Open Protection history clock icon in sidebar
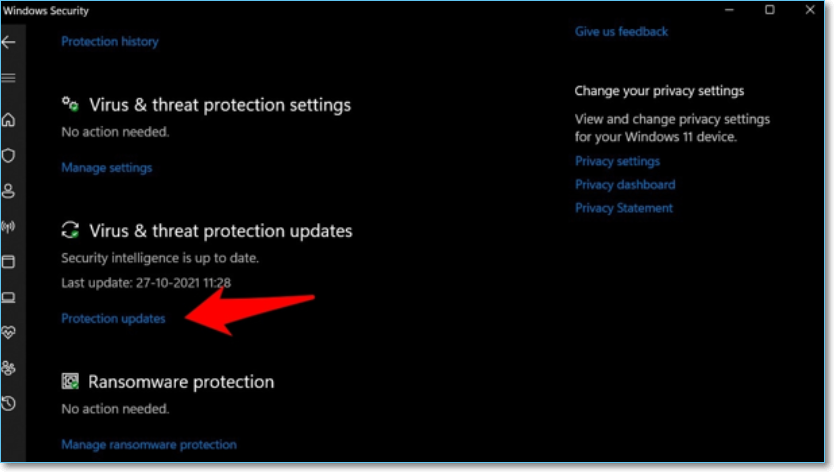 coord(9,403)
